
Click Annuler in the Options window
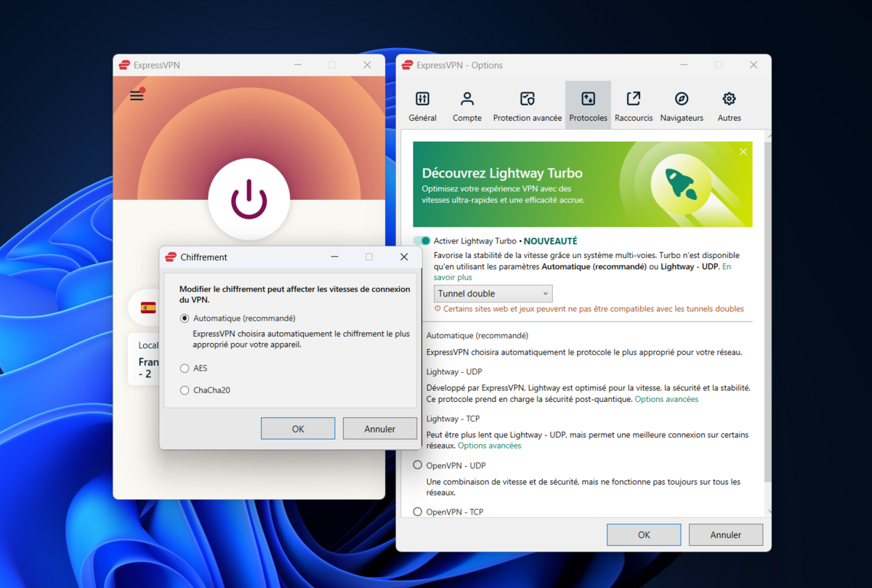726,534
